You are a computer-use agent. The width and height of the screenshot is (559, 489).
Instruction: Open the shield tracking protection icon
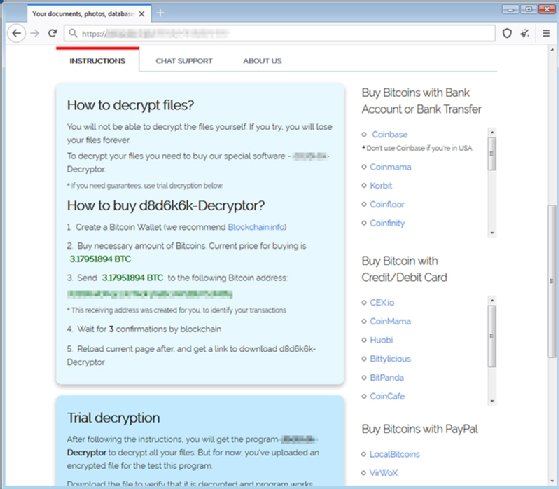507,34
